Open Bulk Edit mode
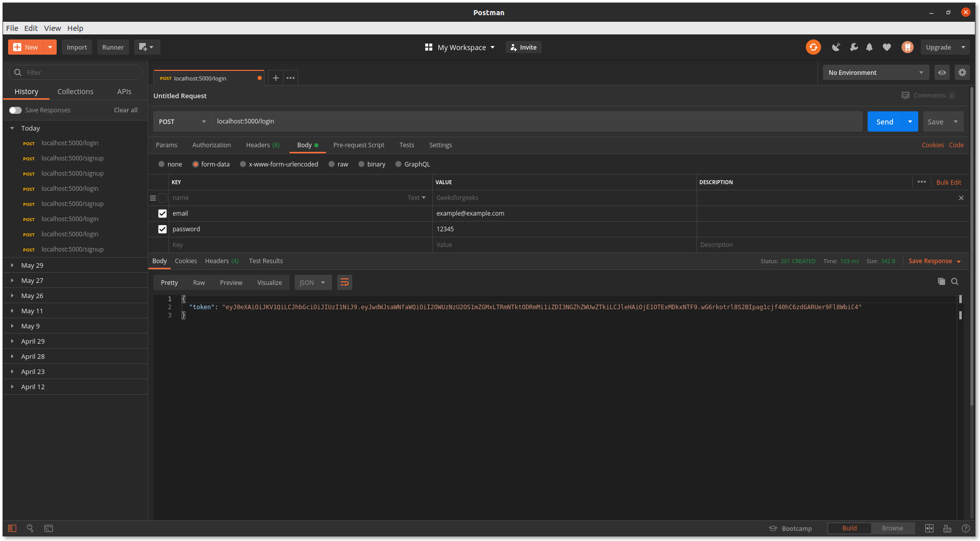980x541 pixels. [949, 183]
